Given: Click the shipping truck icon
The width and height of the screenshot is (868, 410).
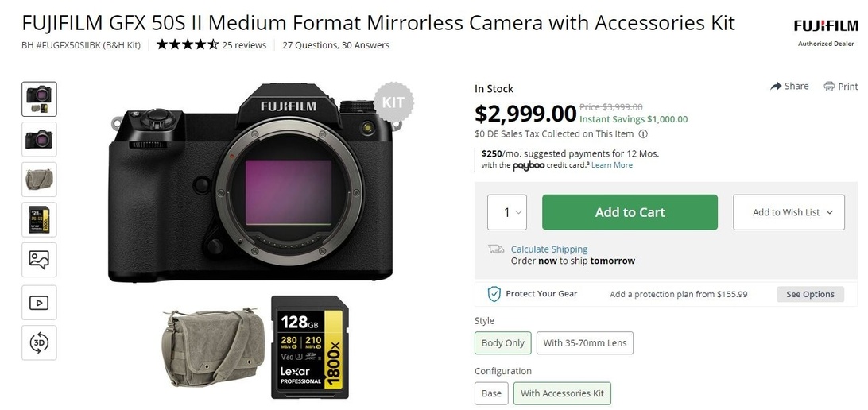Looking at the screenshot, I should pyautogui.click(x=496, y=249).
